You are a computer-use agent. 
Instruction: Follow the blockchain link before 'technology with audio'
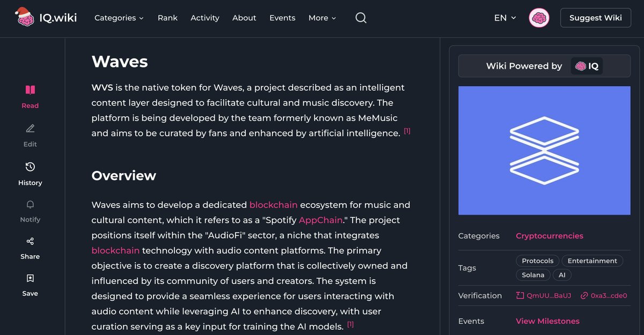[x=115, y=250]
